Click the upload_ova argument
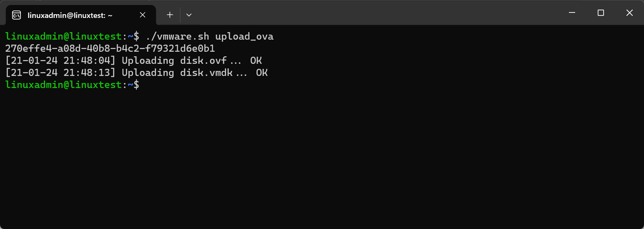 coord(244,36)
